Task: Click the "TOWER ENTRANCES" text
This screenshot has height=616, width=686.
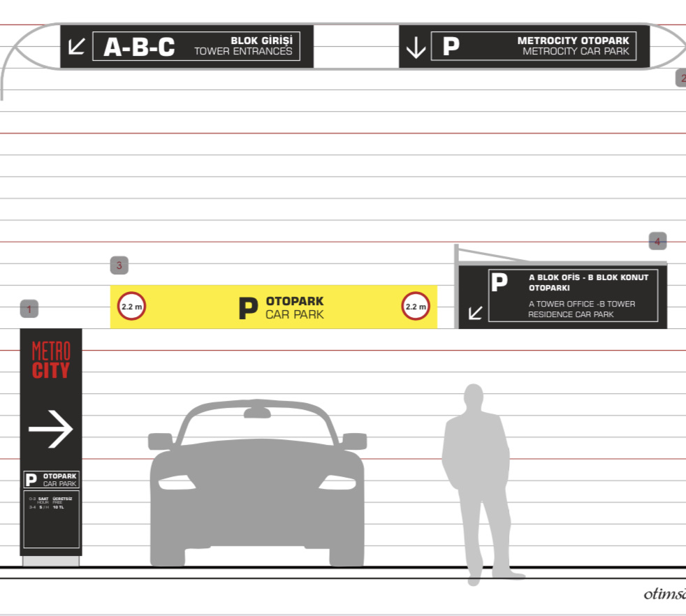Action: click(243, 52)
